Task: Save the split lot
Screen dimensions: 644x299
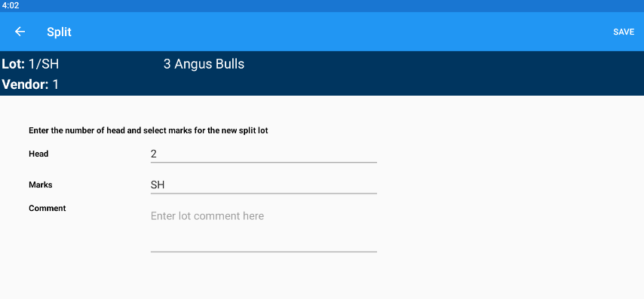Action: coord(624,32)
